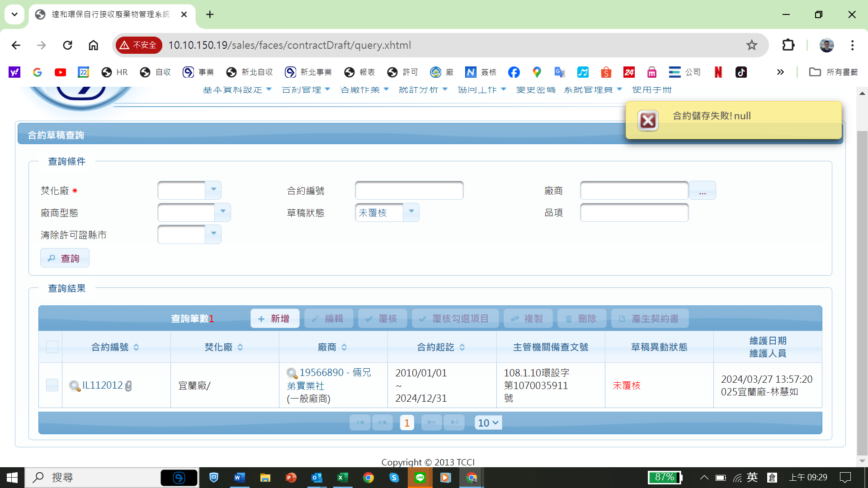The image size is (868, 488).
Task: Expand the 焚化廠 dropdown
Action: coord(213,190)
